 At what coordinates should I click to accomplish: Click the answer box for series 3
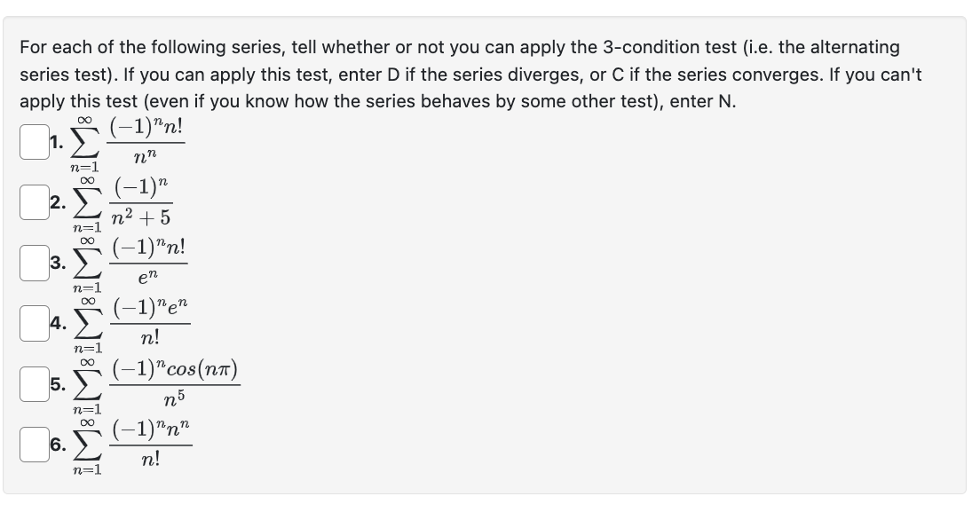pyautogui.click(x=33, y=263)
